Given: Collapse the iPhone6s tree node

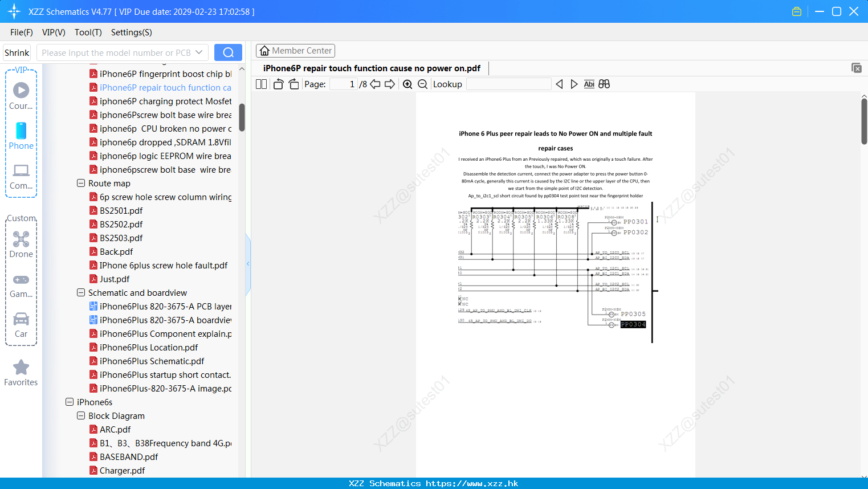Looking at the screenshot, I should (70, 402).
